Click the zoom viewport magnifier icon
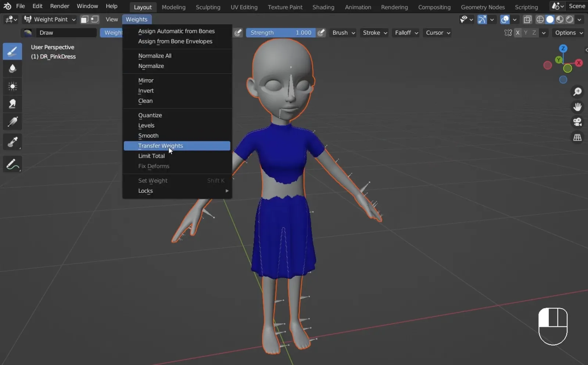This screenshot has width=588, height=365. [577, 91]
